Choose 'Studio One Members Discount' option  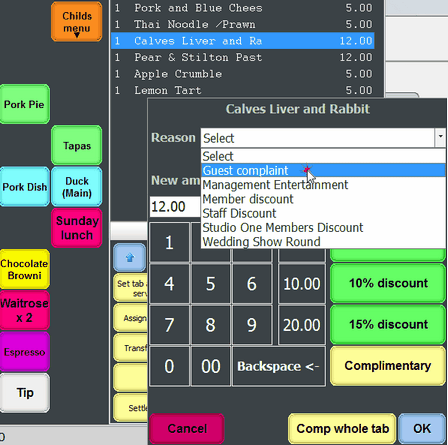point(323,228)
